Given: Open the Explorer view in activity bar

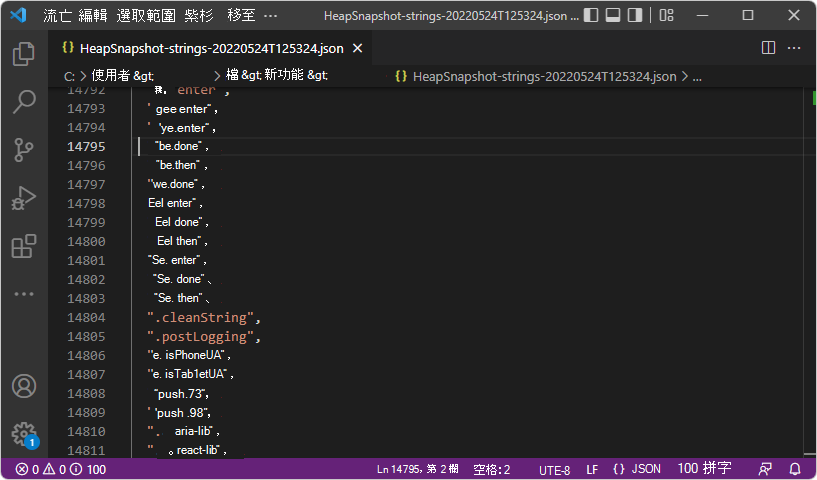Looking at the screenshot, I should coord(24,54).
